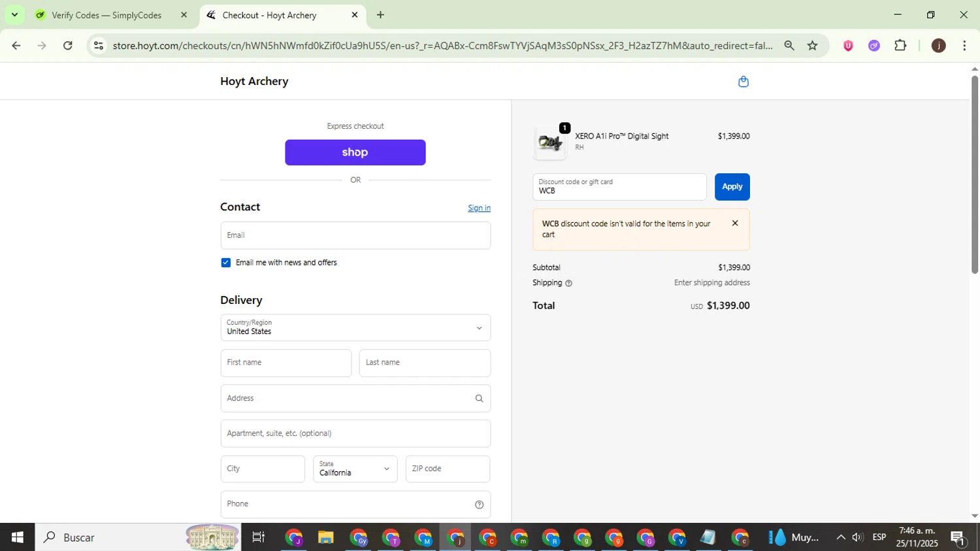Click the ESP language indicator
This screenshot has width=980, height=551.
click(879, 537)
